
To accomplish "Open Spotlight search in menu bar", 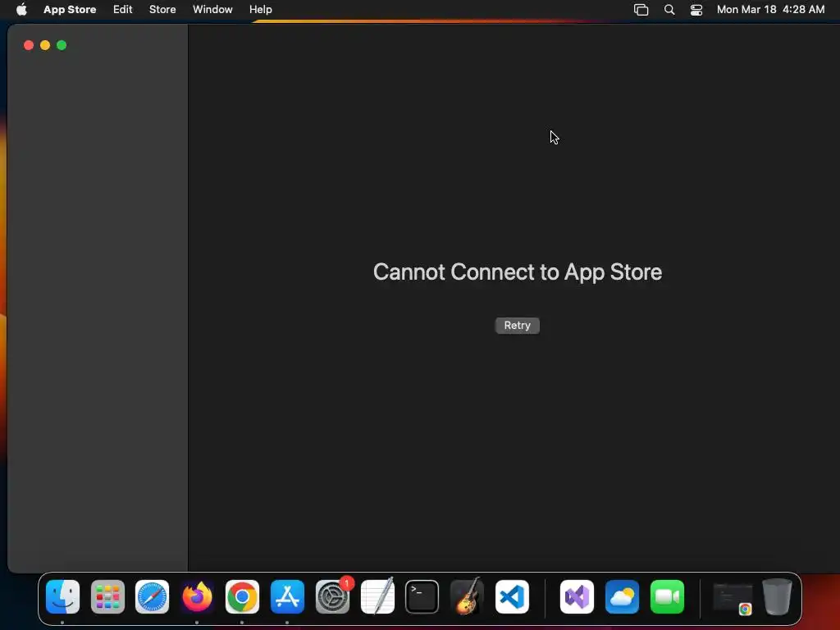I will tap(669, 9).
